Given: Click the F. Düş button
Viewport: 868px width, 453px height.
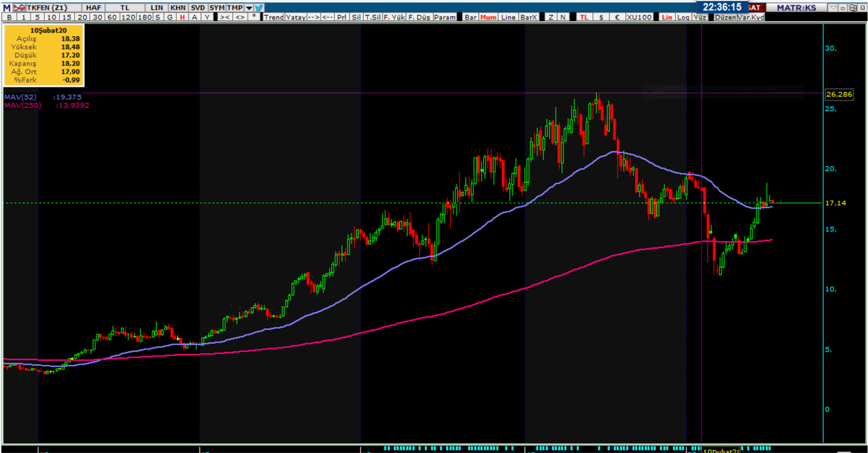Looking at the screenshot, I should [419, 17].
